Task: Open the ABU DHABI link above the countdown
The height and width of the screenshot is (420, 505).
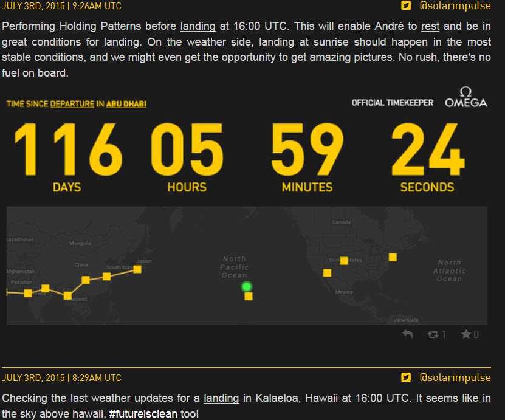Action: click(x=126, y=104)
